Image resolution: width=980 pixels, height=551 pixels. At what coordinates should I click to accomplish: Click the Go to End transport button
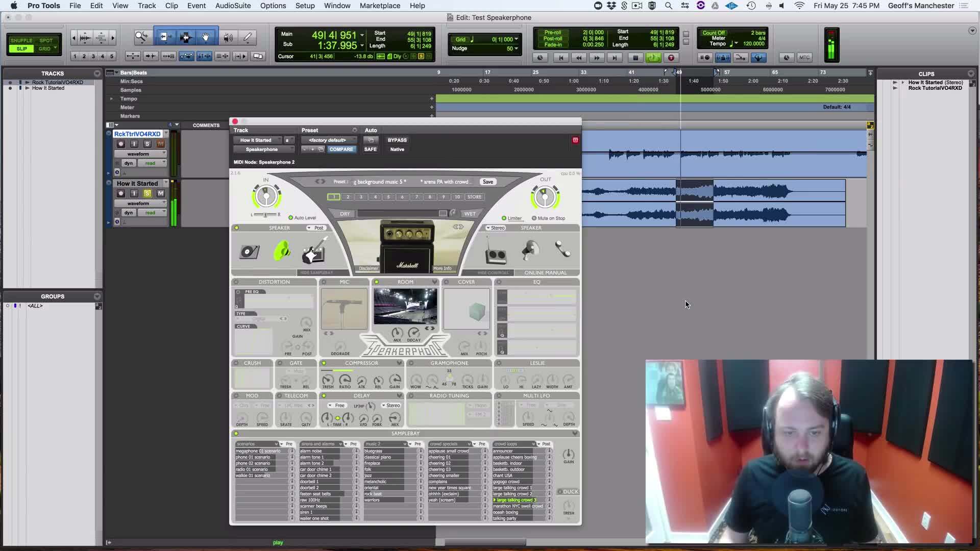615,58
